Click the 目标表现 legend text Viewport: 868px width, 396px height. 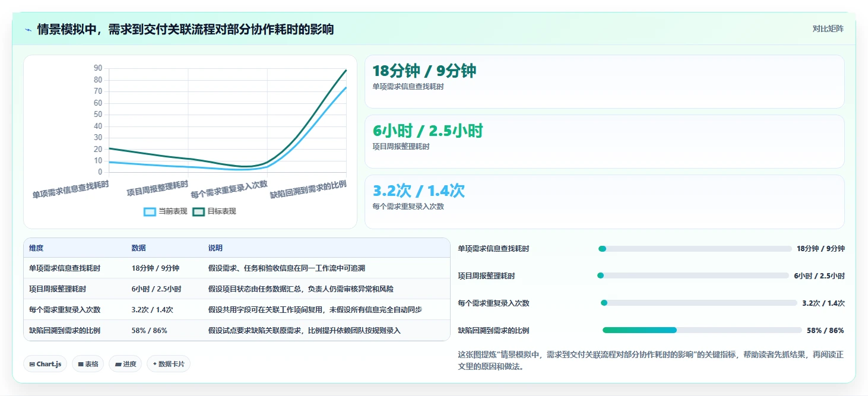click(222, 211)
